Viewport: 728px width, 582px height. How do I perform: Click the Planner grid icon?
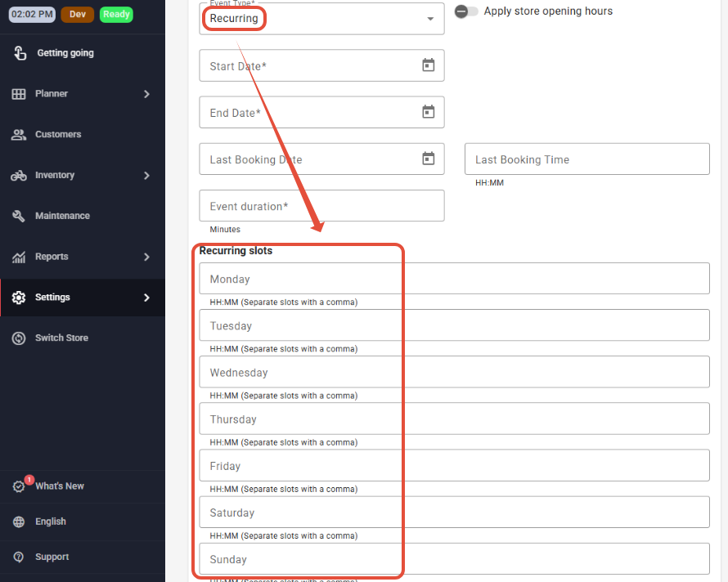coord(19,94)
